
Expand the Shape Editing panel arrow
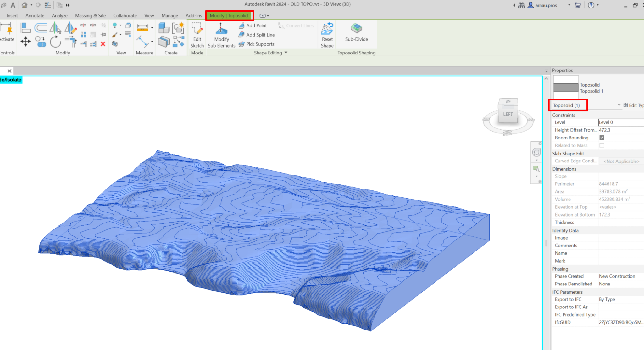(286, 53)
